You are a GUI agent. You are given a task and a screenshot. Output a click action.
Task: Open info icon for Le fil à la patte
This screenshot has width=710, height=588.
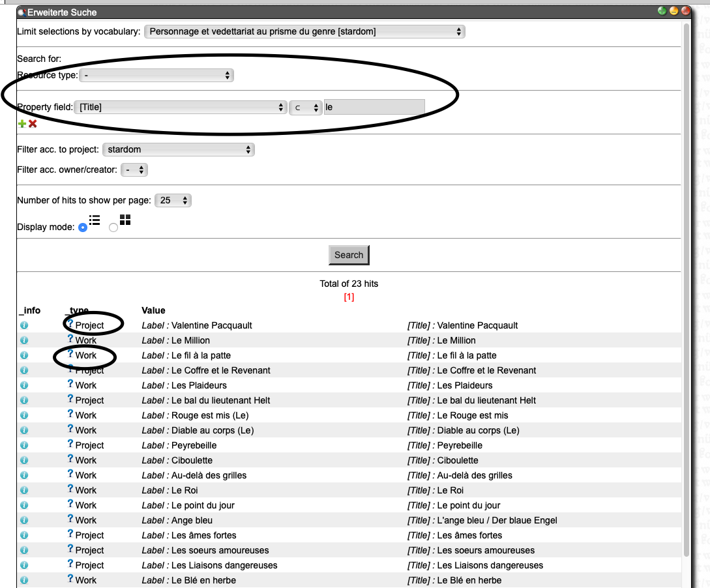pos(24,355)
